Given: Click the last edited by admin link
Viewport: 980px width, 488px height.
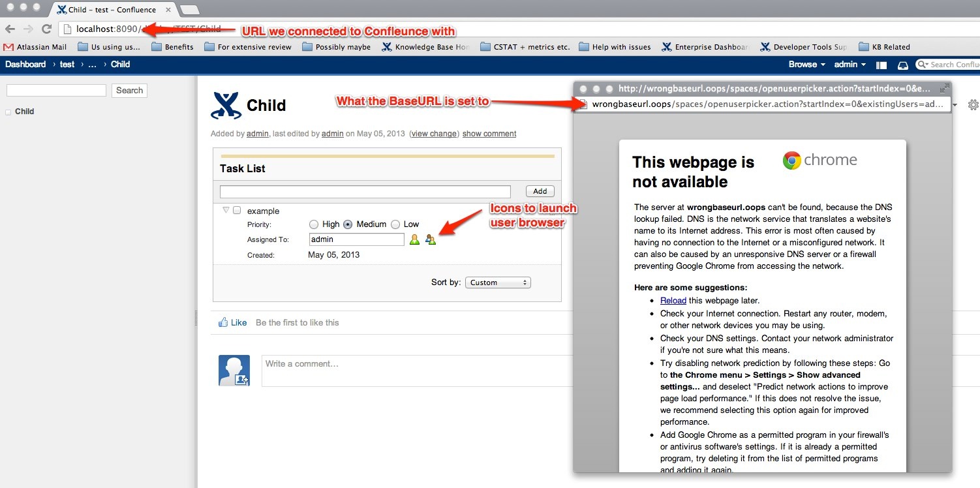Looking at the screenshot, I should [x=333, y=134].
